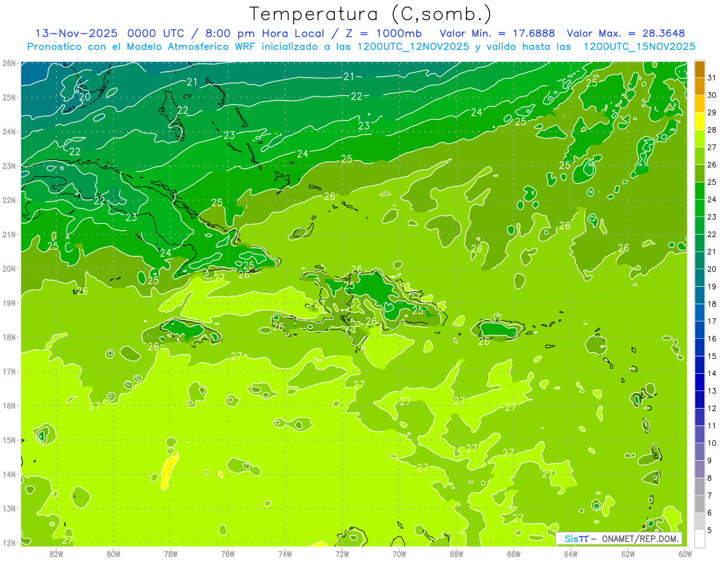Click the 22N latitude axis label
728x562 pixels.
(x=9, y=200)
